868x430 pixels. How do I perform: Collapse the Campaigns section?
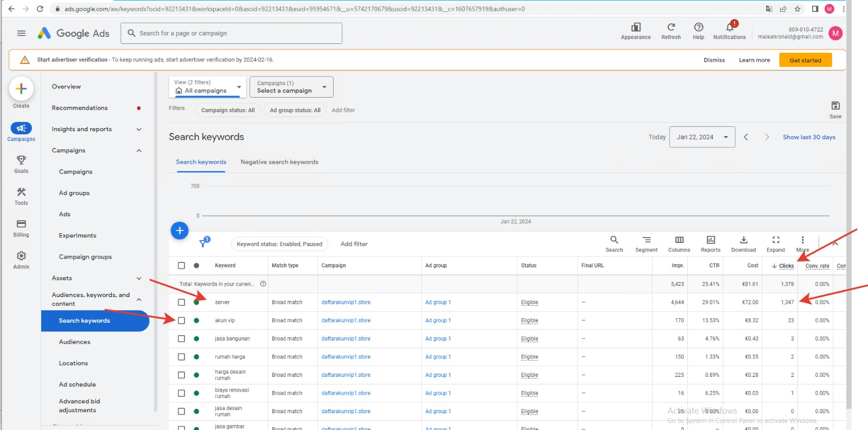point(139,151)
